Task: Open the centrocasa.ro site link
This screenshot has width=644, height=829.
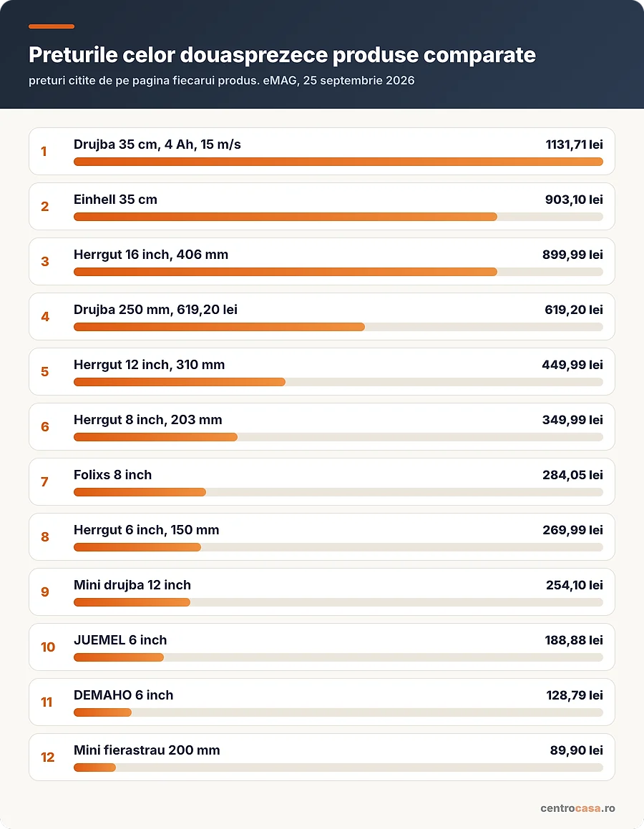Action: coord(577,808)
